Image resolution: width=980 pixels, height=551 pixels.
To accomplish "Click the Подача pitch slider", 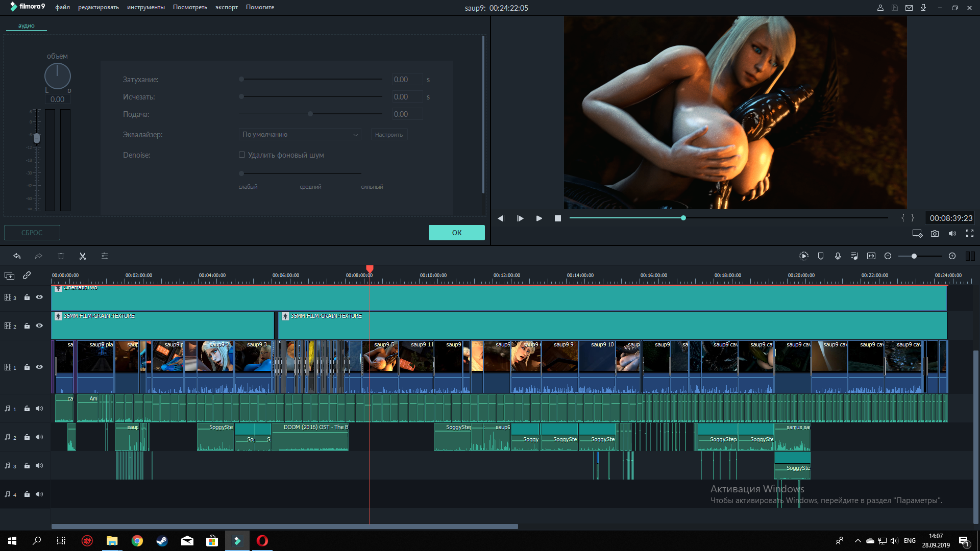I will click(311, 114).
